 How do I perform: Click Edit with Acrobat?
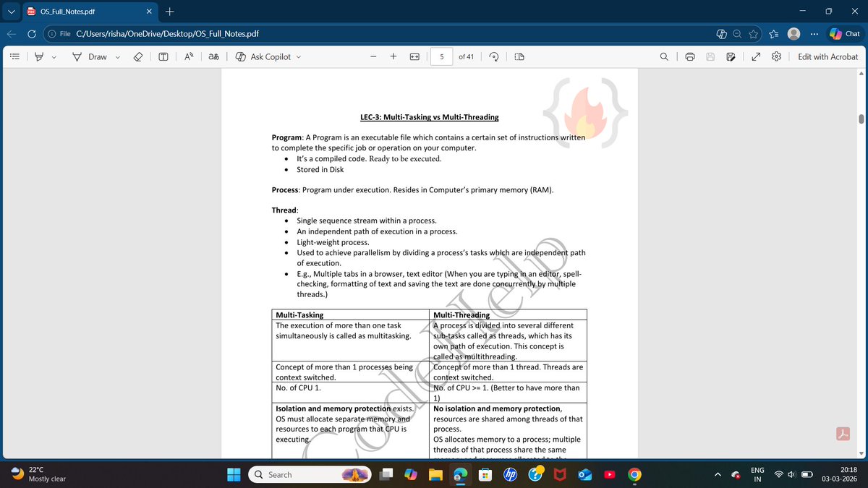(827, 56)
